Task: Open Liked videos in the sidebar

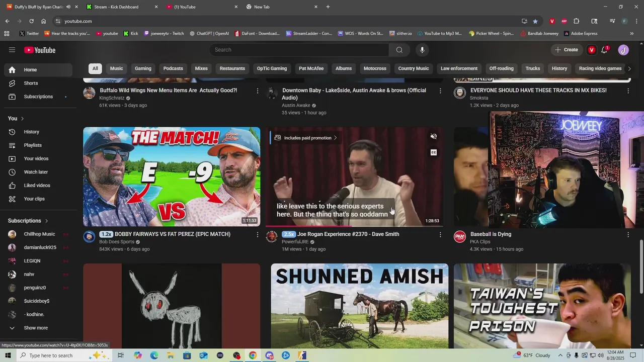Action: [38, 186]
